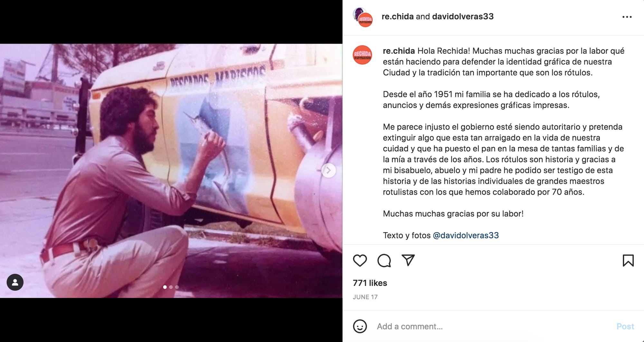
Task: Click the Post comment button
Action: tap(625, 327)
